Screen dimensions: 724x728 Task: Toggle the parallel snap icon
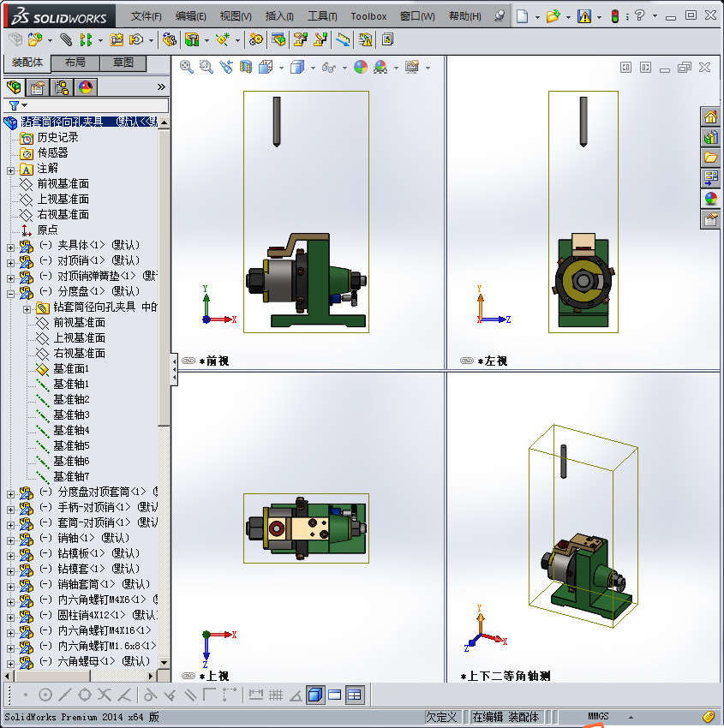[x=190, y=695]
